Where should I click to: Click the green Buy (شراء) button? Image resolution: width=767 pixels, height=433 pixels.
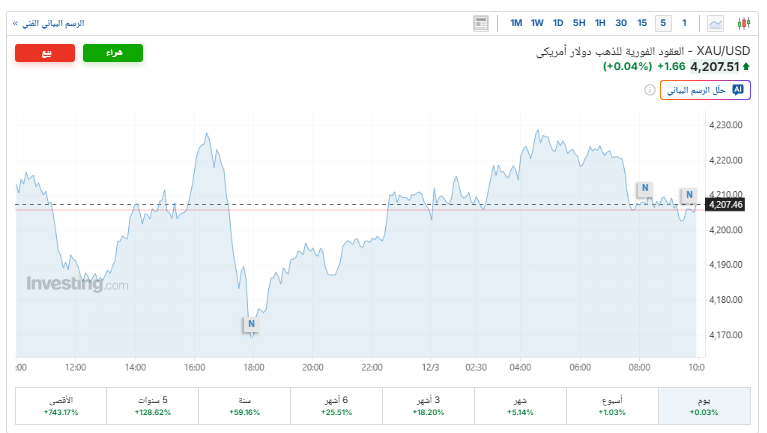click(x=113, y=53)
